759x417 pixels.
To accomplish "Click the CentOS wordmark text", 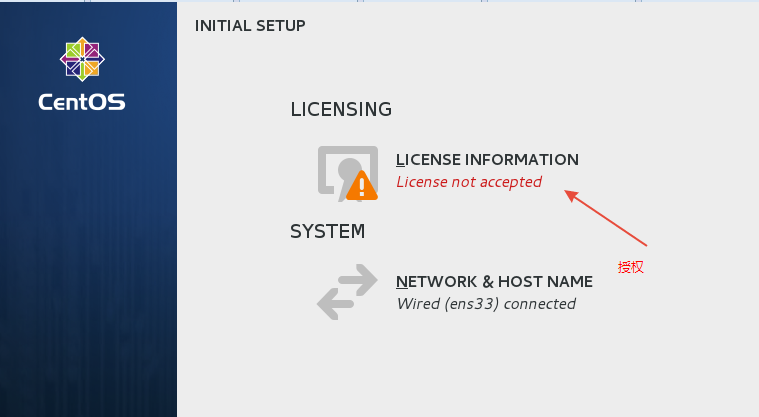I will coord(82,102).
